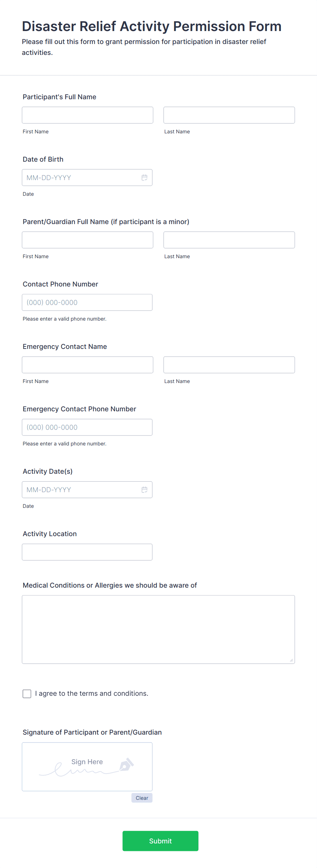The height and width of the screenshot is (868, 317).
Task: Click the Contact Phone Number input
Action: click(x=87, y=303)
